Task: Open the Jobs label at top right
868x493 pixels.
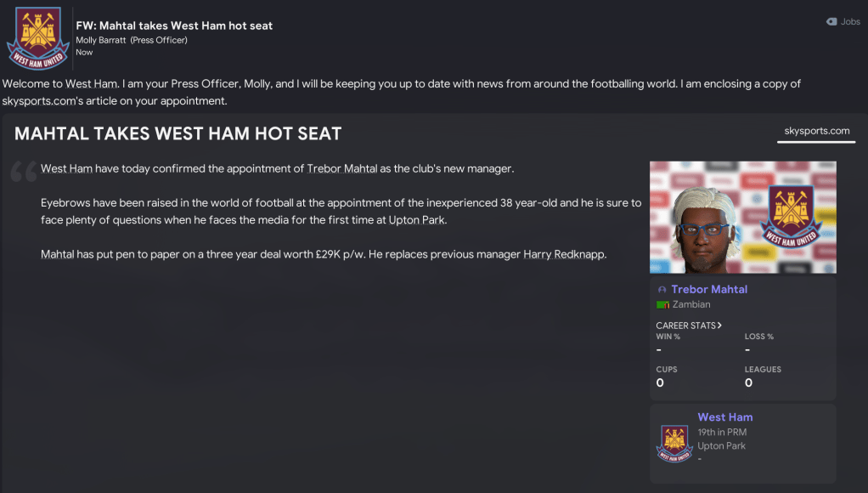Action: tap(850, 22)
